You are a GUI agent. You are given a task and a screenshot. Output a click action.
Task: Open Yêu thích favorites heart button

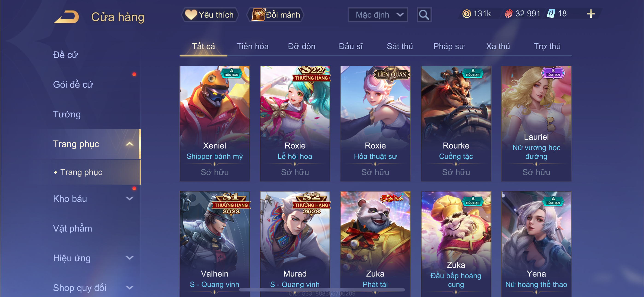pyautogui.click(x=210, y=15)
